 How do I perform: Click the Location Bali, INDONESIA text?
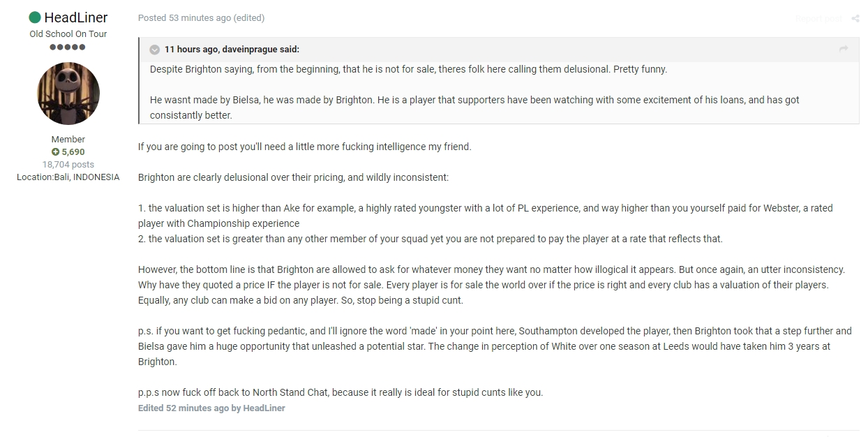point(68,177)
